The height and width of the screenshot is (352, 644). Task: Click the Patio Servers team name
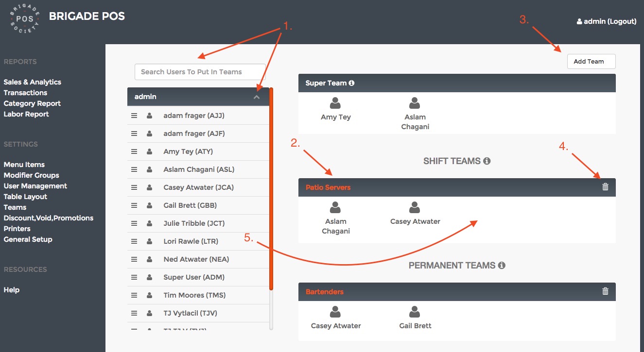328,187
